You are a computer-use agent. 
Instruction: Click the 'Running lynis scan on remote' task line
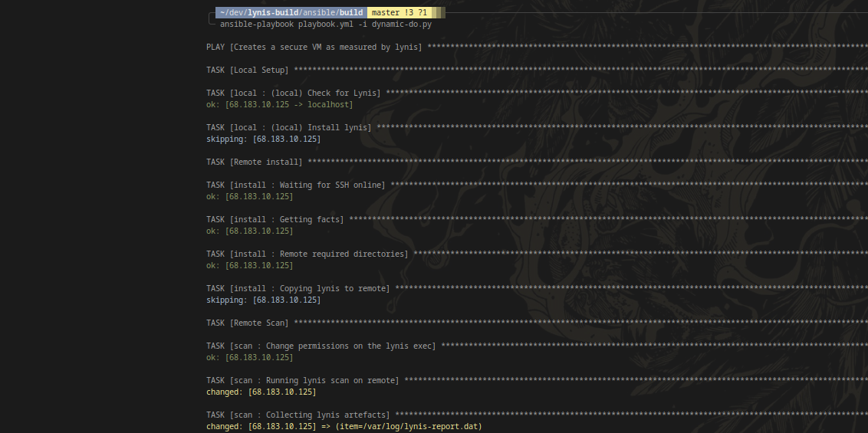[303, 381]
